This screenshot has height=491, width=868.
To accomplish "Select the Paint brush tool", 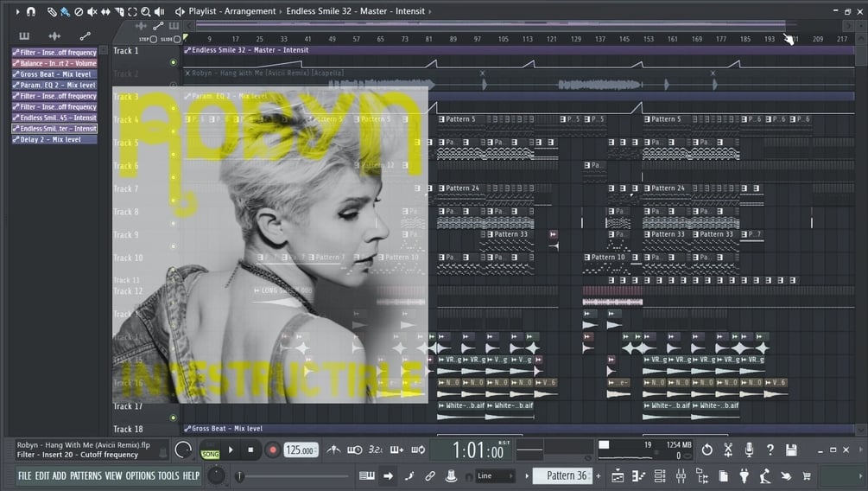I will click(65, 11).
